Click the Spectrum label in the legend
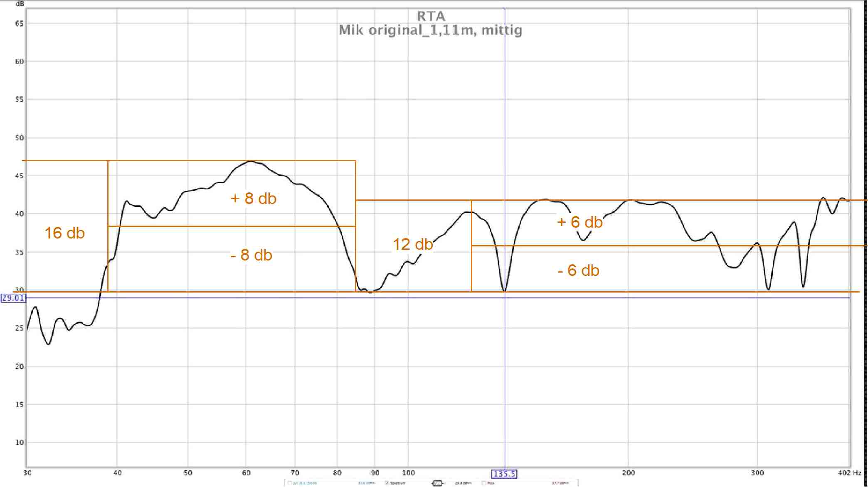Image resolution: width=868 pixels, height=487 pixels. tap(398, 483)
